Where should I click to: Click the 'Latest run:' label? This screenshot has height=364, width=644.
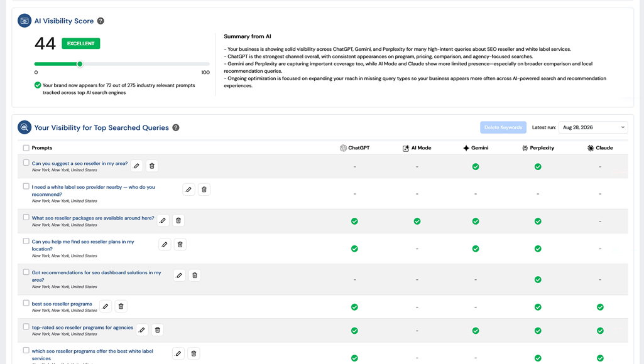[x=543, y=127]
